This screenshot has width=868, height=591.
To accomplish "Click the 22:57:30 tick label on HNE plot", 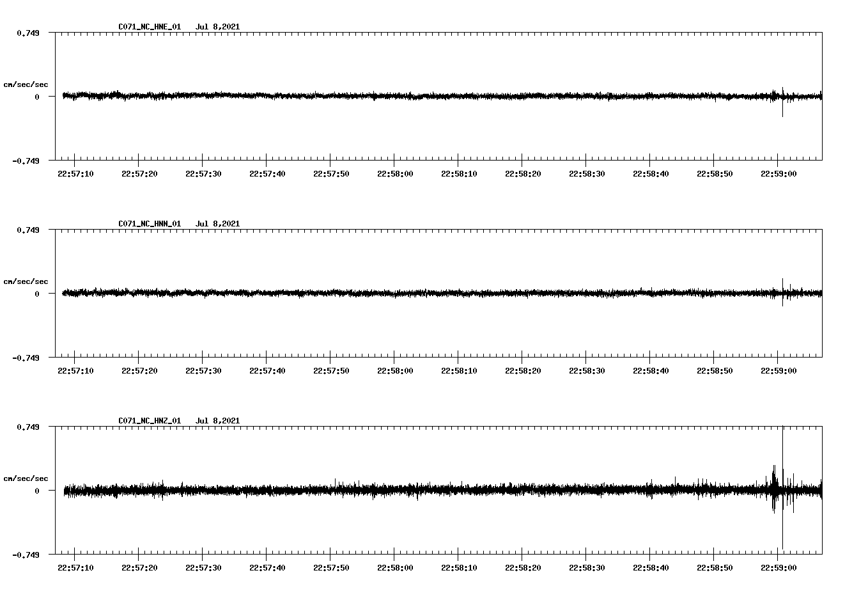I will (203, 173).
